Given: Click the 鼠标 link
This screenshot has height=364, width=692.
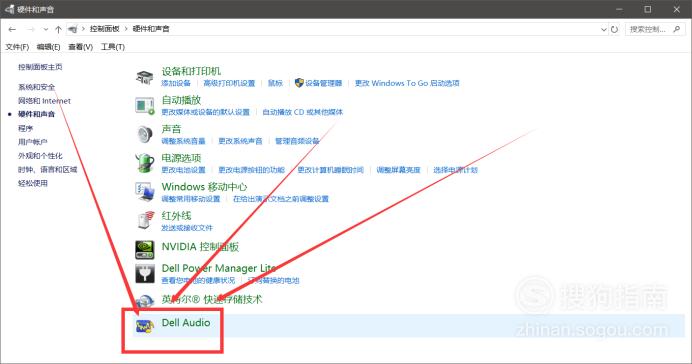Looking at the screenshot, I should [275, 83].
